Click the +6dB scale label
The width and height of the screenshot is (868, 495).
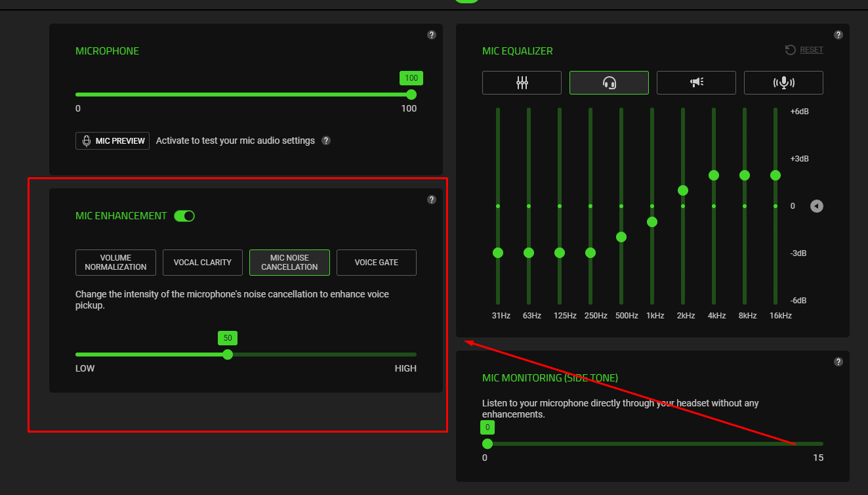click(x=800, y=112)
